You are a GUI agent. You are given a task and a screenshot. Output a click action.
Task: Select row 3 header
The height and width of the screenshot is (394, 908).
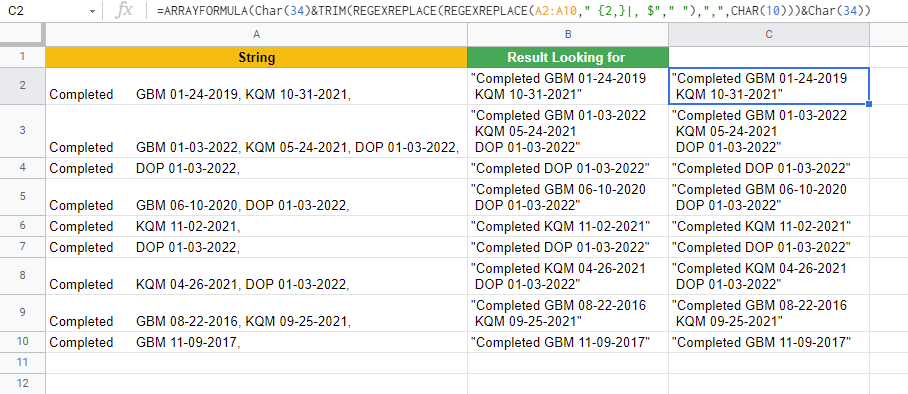click(23, 131)
